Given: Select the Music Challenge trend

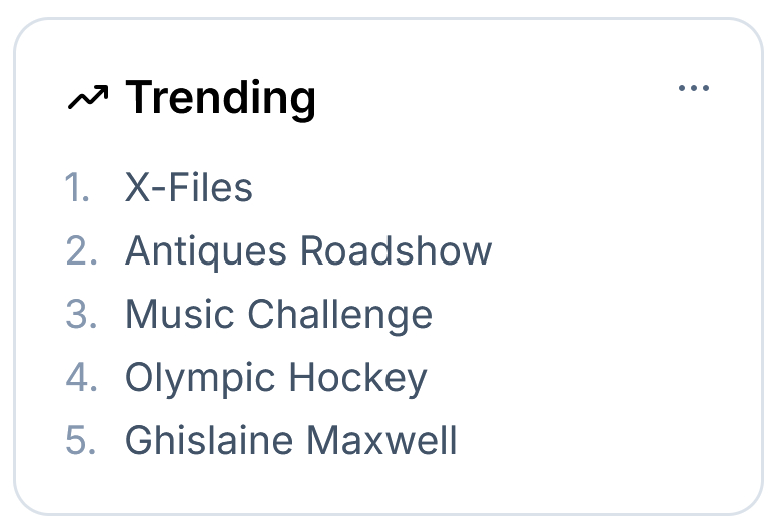Looking at the screenshot, I should [x=278, y=314].
